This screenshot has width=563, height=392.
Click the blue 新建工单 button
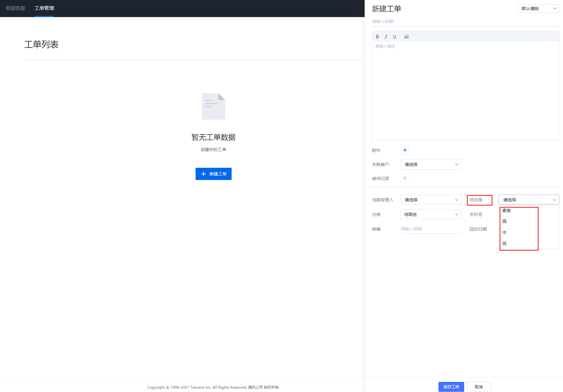[214, 174]
